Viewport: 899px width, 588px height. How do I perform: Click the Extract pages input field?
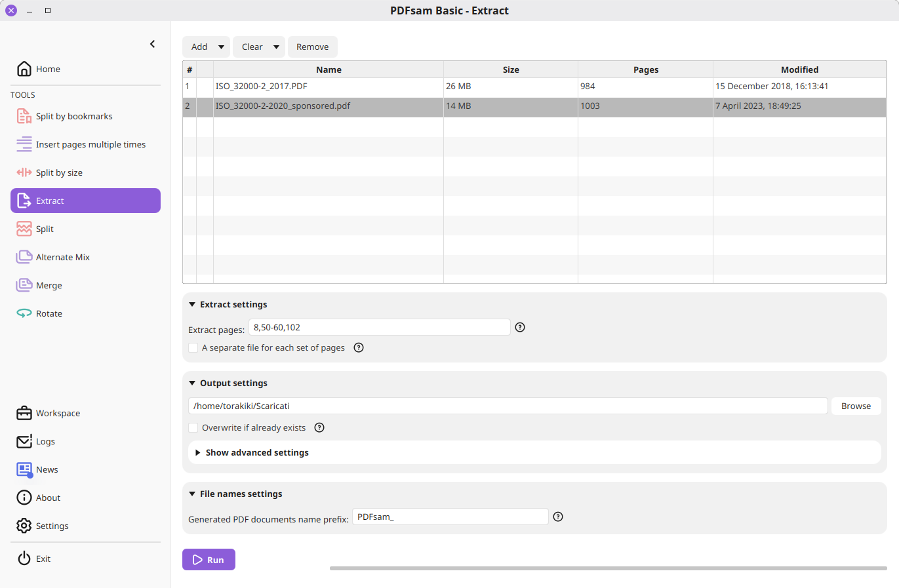pyautogui.click(x=380, y=327)
